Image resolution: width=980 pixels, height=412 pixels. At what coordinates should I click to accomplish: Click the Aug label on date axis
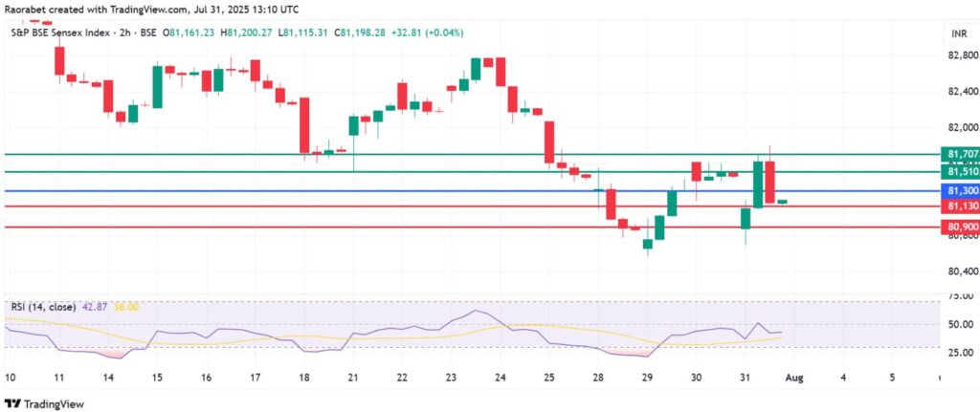point(793,378)
